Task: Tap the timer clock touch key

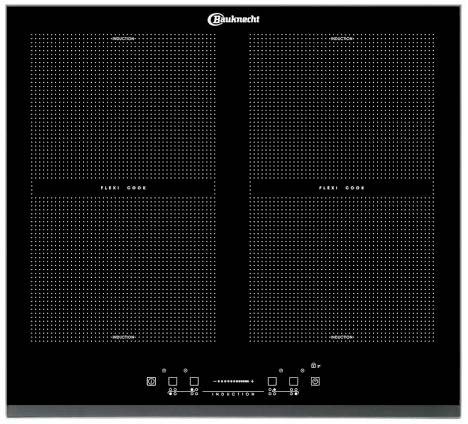Action: pyautogui.click(x=315, y=381)
